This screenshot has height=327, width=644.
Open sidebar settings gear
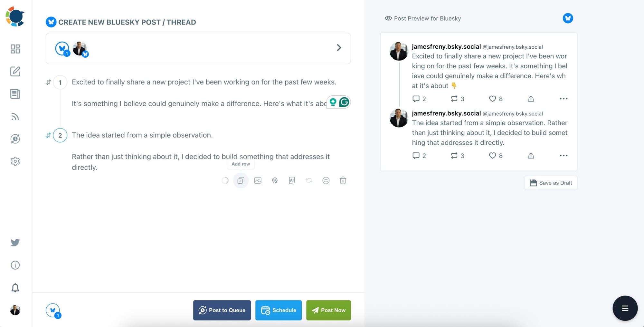tap(15, 161)
